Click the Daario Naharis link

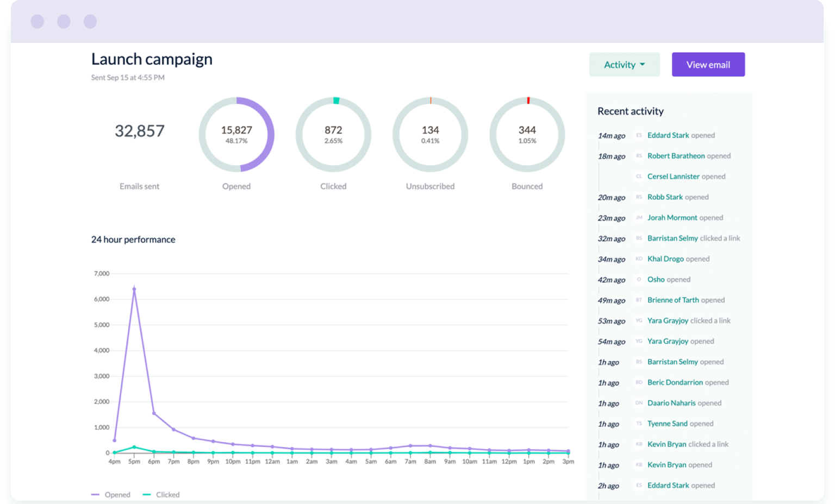pyautogui.click(x=671, y=403)
